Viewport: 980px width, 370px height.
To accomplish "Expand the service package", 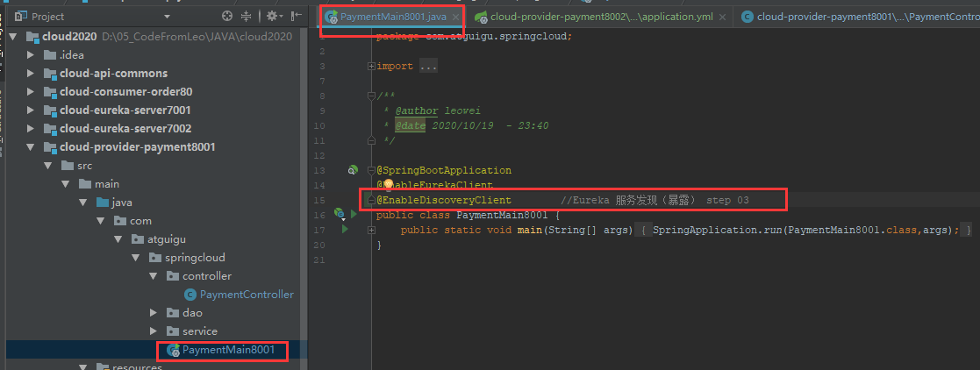I will (x=154, y=331).
